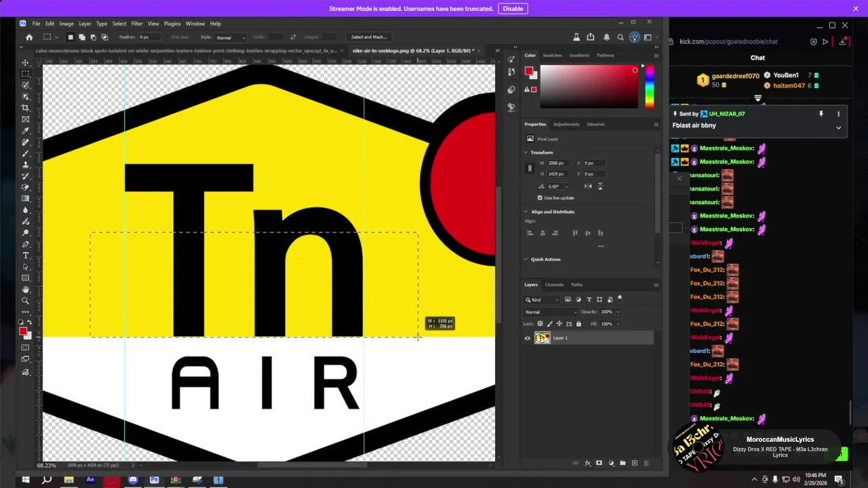The height and width of the screenshot is (488, 868).
Task: Click inside the color picker field
Action: (589, 87)
